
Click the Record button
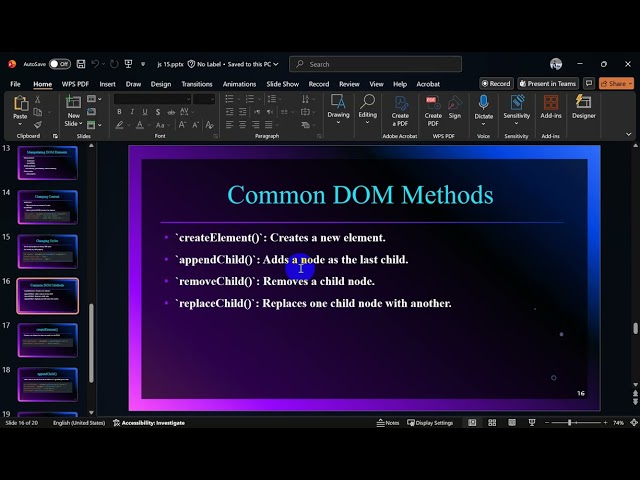(x=496, y=84)
